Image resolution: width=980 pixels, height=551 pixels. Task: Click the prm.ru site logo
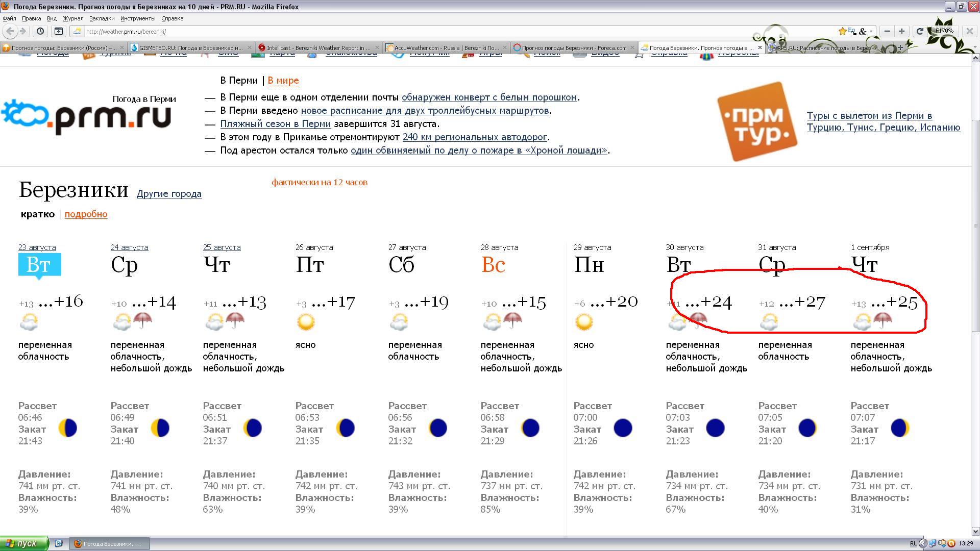(x=87, y=116)
